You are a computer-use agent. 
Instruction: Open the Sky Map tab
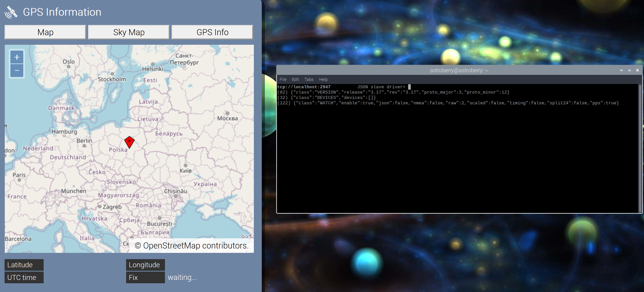(x=129, y=32)
